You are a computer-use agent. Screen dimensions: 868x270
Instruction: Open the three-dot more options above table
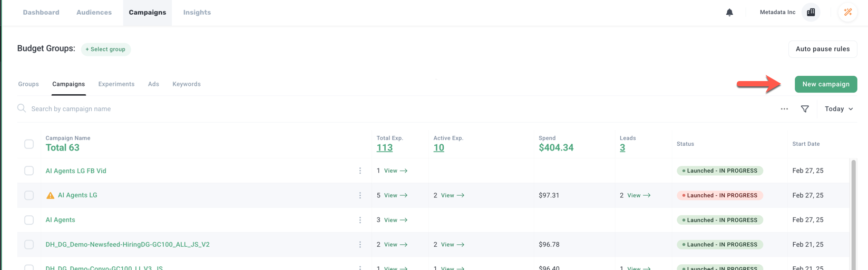(784, 109)
